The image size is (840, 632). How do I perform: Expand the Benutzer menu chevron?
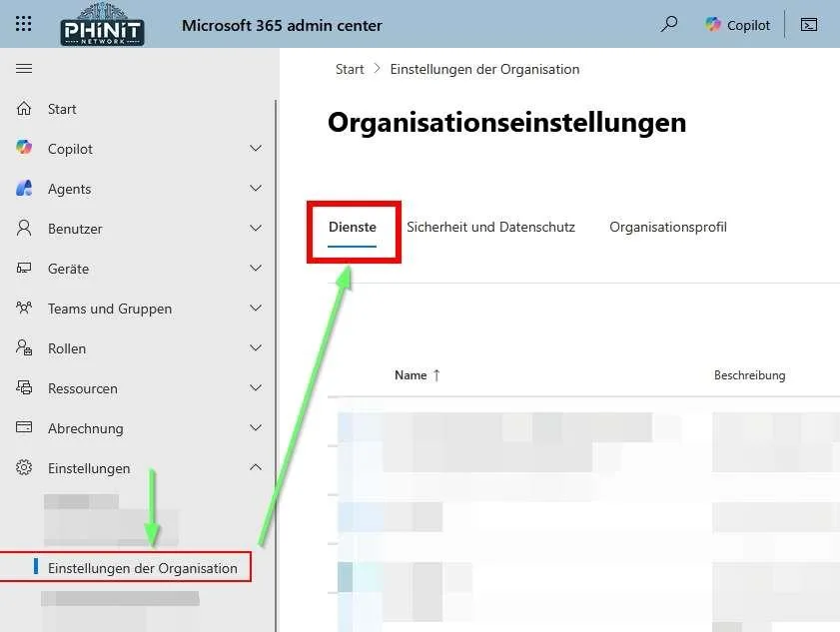(256, 229)
